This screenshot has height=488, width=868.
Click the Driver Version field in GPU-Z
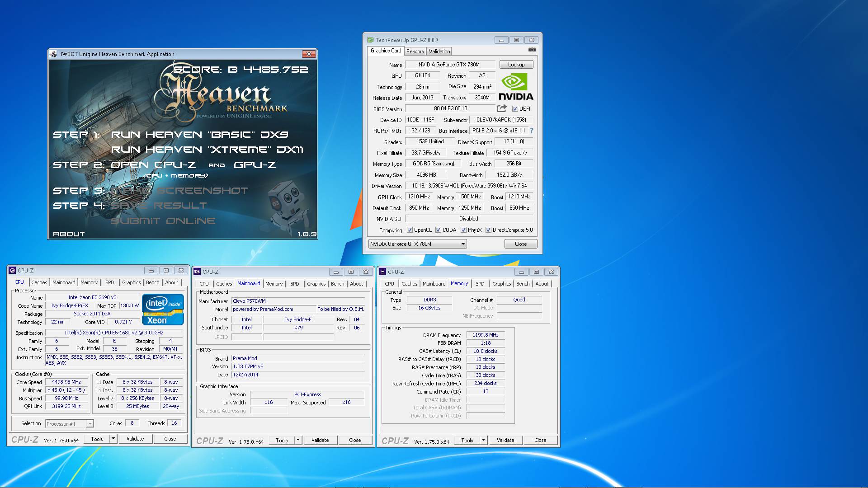coord(469,186)
